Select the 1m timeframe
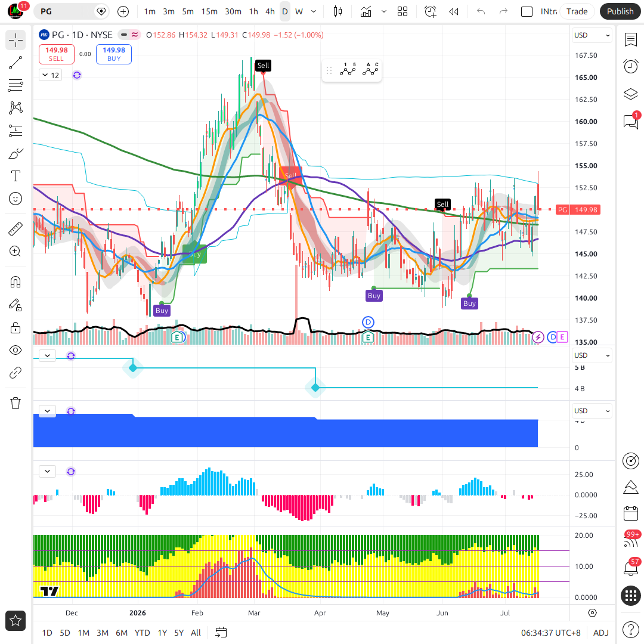644x644 pixels. (150, 11)
